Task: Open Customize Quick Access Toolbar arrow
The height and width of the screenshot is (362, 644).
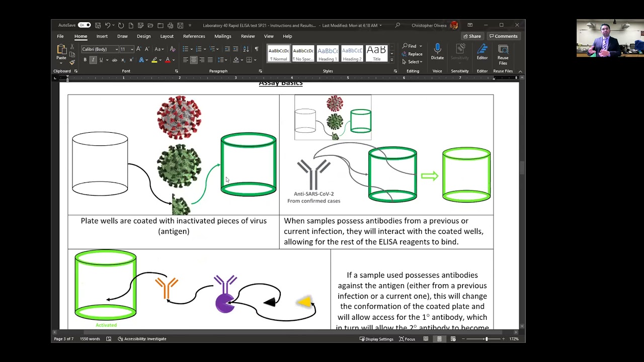Action: coord(190,25)
